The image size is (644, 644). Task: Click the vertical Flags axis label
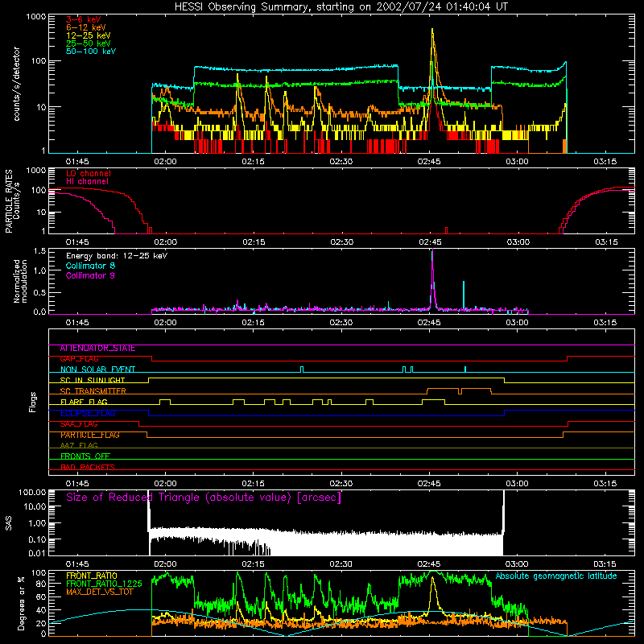click(x=33, y=402)
